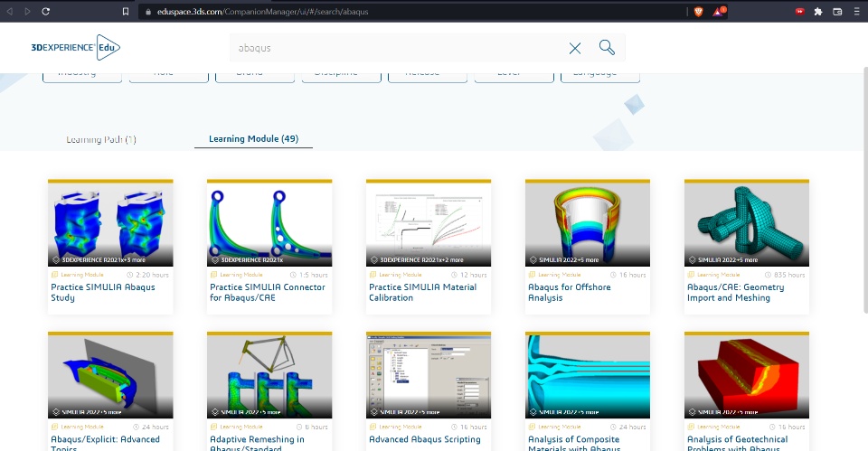The image size is (868, 451).
Task: Click the Abaqus/Explicit Advanced Topics thumbnail
Action: coord(110,376)
